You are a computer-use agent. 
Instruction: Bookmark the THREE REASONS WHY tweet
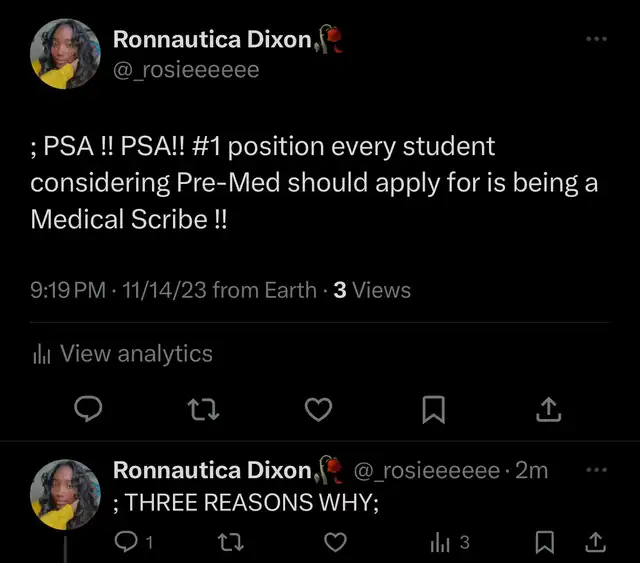coord(545,542)
